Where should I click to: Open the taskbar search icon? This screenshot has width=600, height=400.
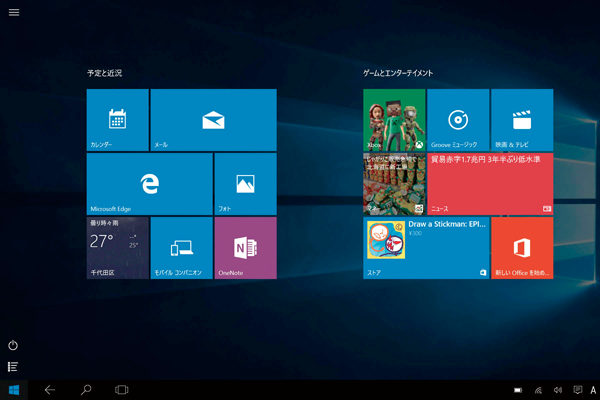pyautogui.click(x=86, y=390)
